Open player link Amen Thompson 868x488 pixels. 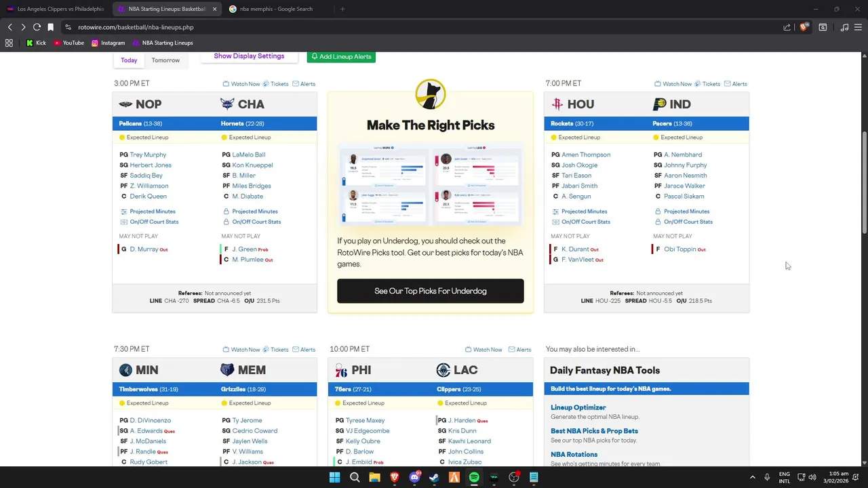(586, 155)
